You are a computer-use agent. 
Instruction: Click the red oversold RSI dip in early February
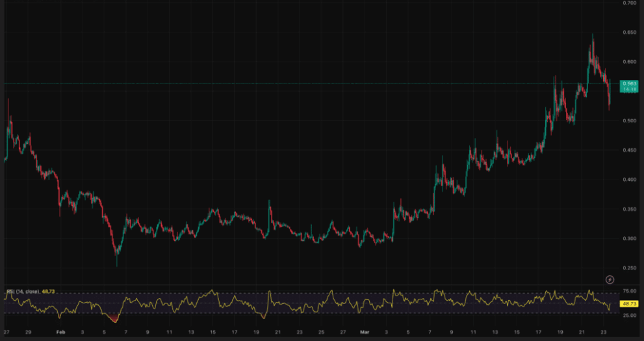click(x=115, y=319)
